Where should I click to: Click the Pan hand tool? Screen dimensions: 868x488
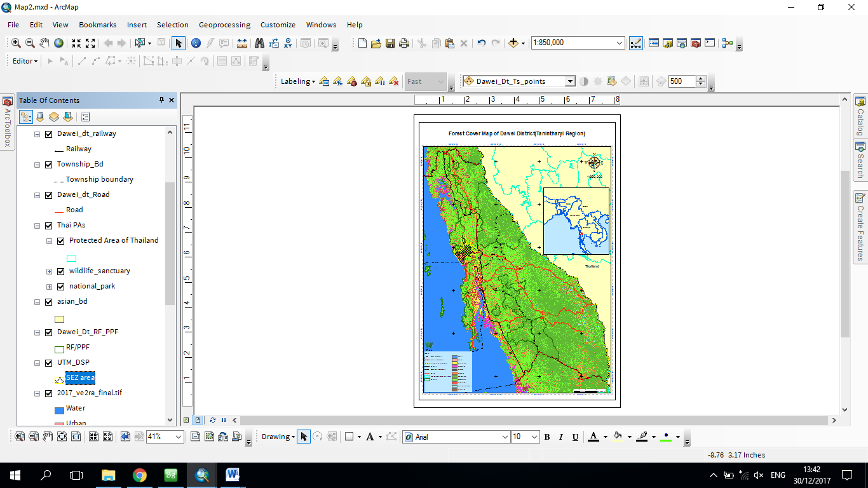click(x=44, y=43)
